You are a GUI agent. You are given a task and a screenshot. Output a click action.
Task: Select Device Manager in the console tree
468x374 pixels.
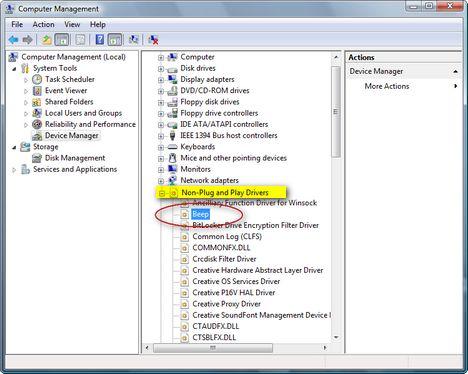point(72,136)
